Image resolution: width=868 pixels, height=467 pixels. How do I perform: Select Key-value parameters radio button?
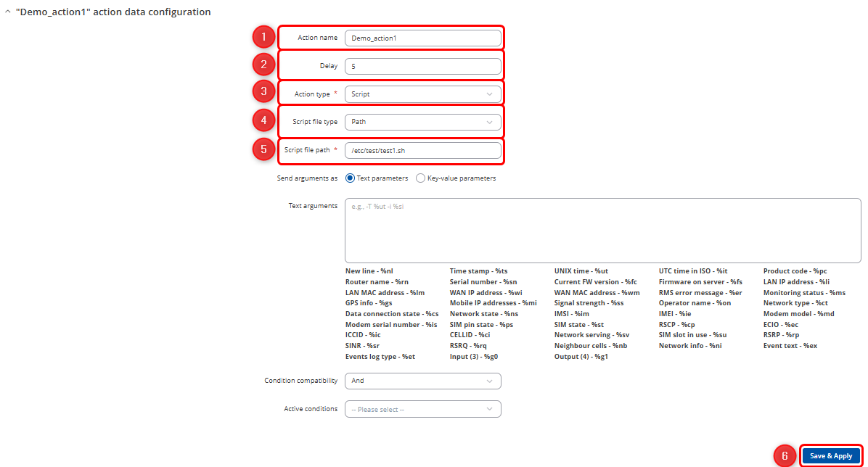pyautogui.click(x=421, y=178)
